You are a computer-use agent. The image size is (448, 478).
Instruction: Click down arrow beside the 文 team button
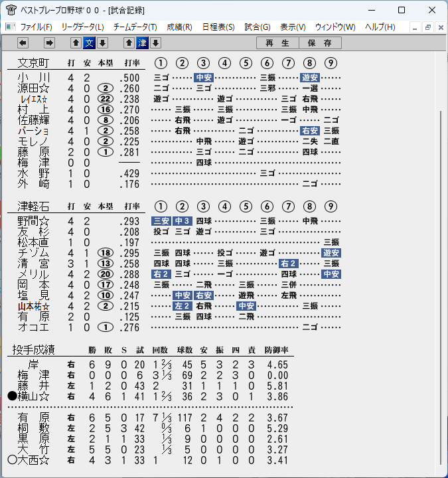103,43
